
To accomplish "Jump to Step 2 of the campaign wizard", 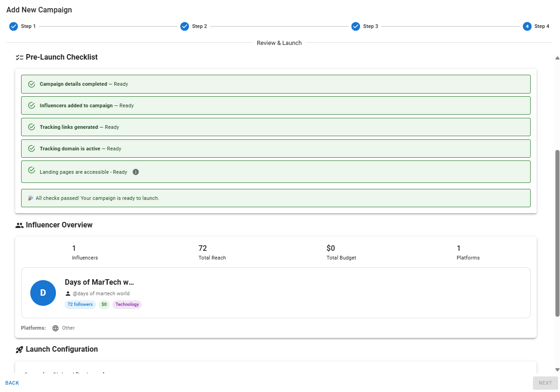I will (x=185, y=26).
